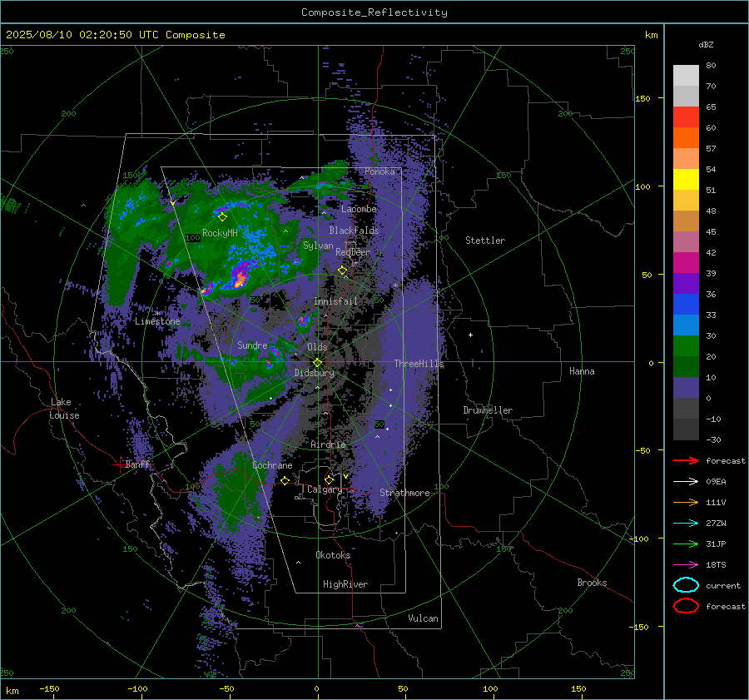749x700 pixels.
Task: Click the yellow radar-center diamond at Didsbury
Action: point(317,363)
